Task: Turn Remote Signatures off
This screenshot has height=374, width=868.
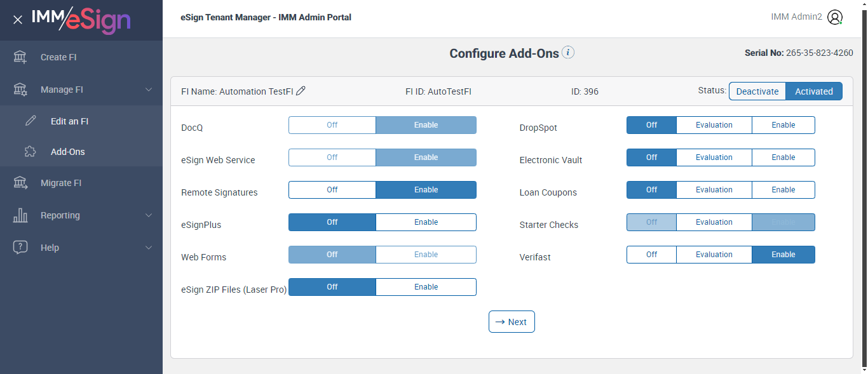Action: click(332, 190)
